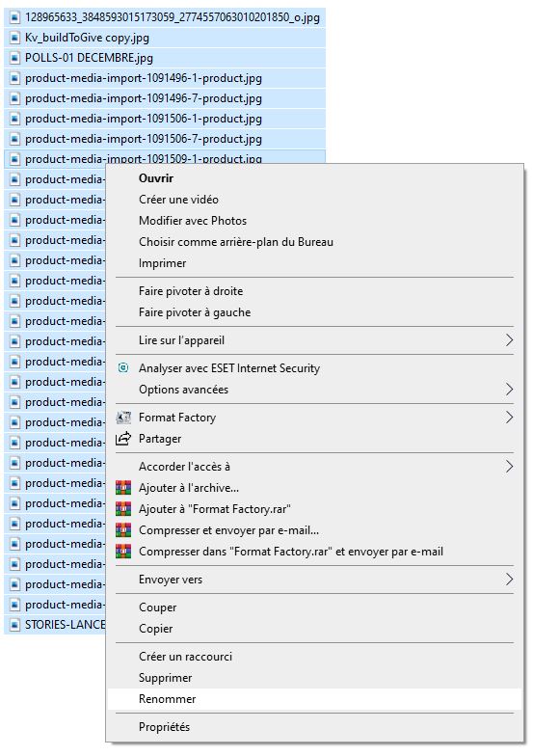Click file icon of POLLS-01 DECEMBRE.jpg

[15, 58]
